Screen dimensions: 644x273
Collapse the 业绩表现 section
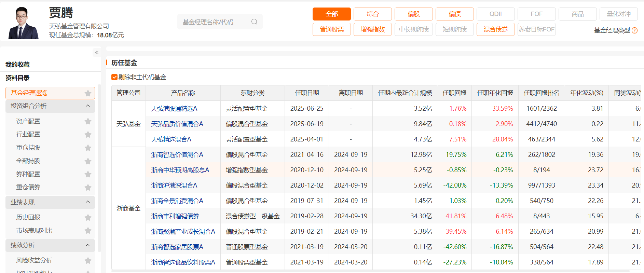pos(87,202)
